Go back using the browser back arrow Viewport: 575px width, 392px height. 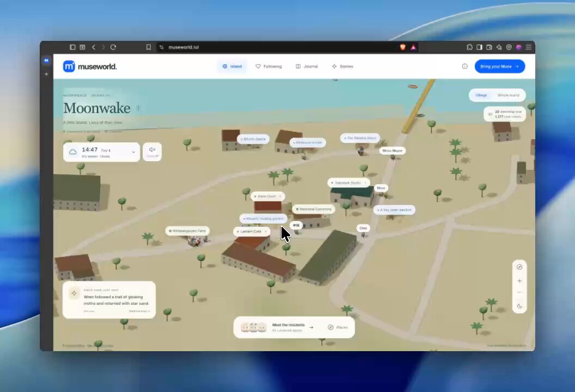pos(94,47)
